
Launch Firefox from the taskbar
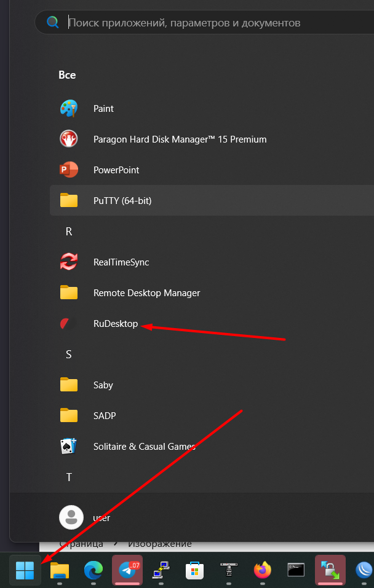point(263,570)
